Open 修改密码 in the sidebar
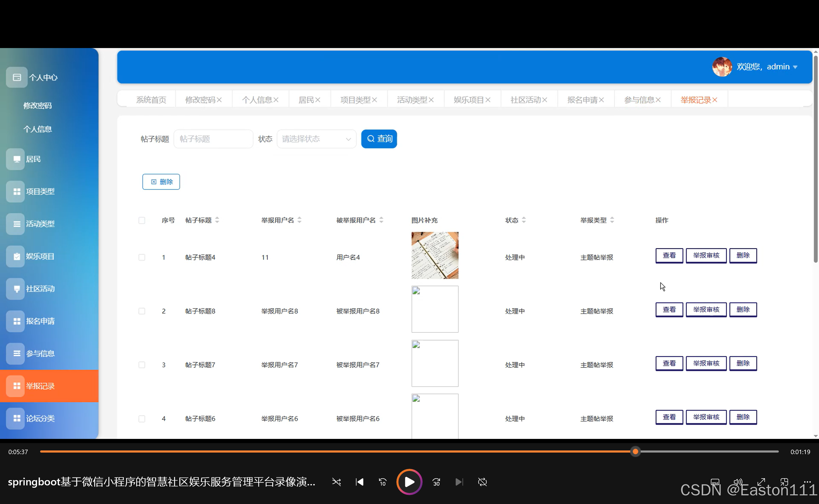This screenshot has width=819, height=504. click(37, 106)
